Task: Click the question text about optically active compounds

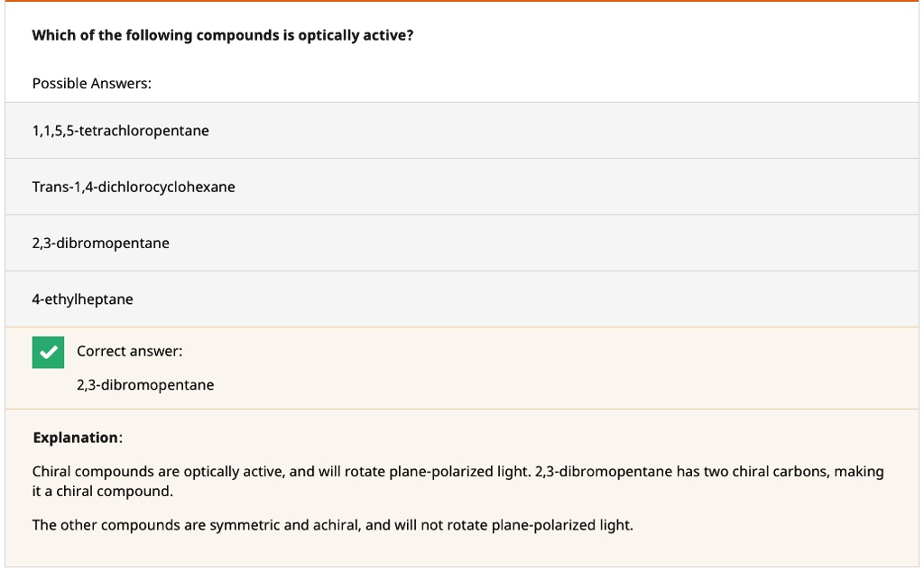Action: coord(222,36)
